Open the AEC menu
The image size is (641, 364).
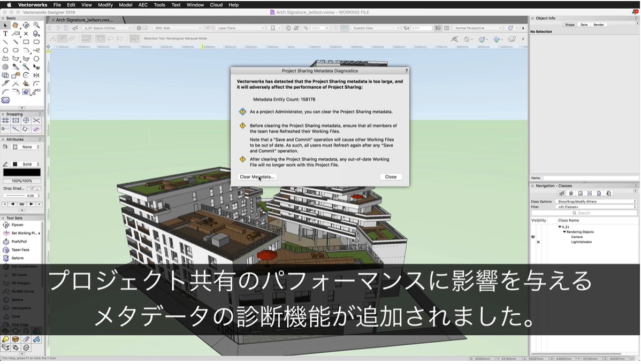coord(143,5)
